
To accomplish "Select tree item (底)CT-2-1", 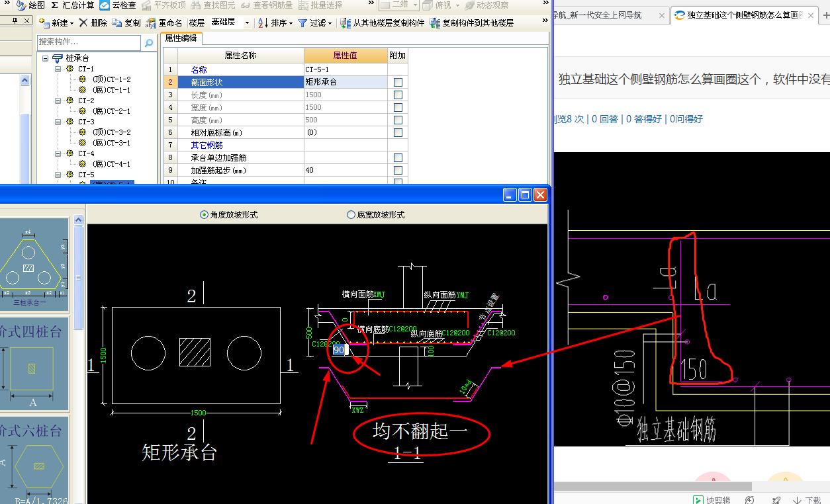I will 111,111.
